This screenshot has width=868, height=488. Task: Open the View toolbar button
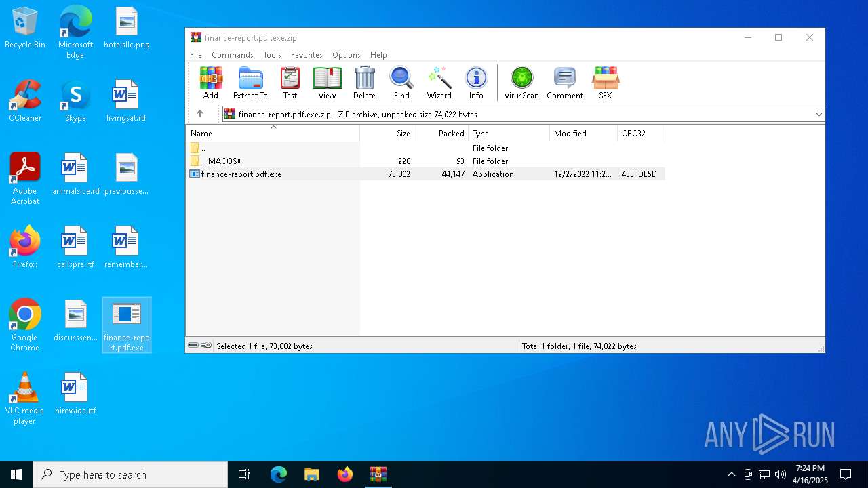tap(327, 83)
